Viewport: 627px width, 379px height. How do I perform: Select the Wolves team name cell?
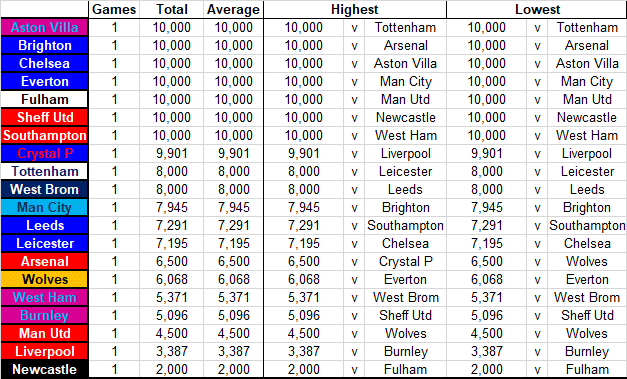[44, 279]
